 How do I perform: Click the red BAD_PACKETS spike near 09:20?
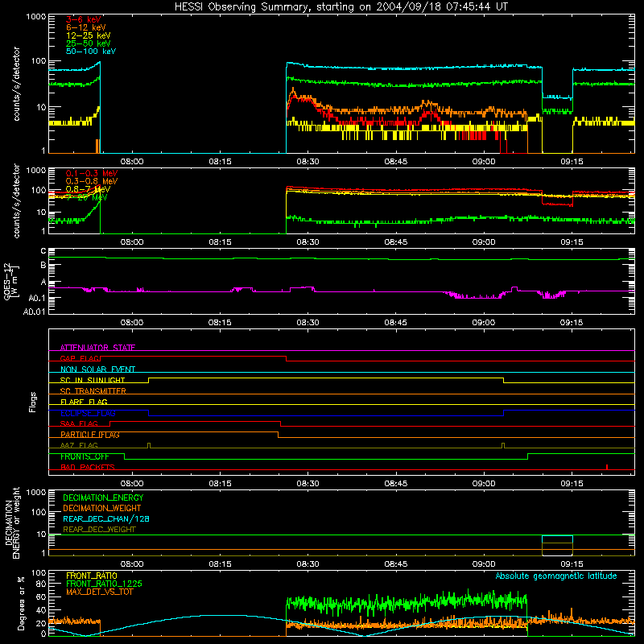[607, 467]
